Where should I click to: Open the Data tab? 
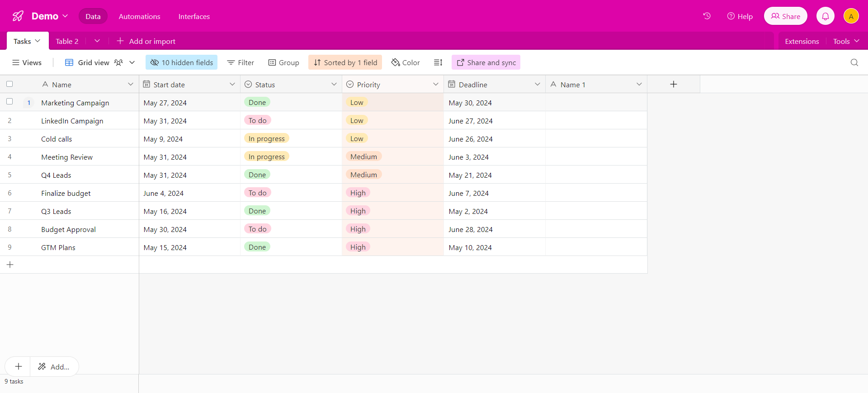pyautogui.click(x=93, y=16)
